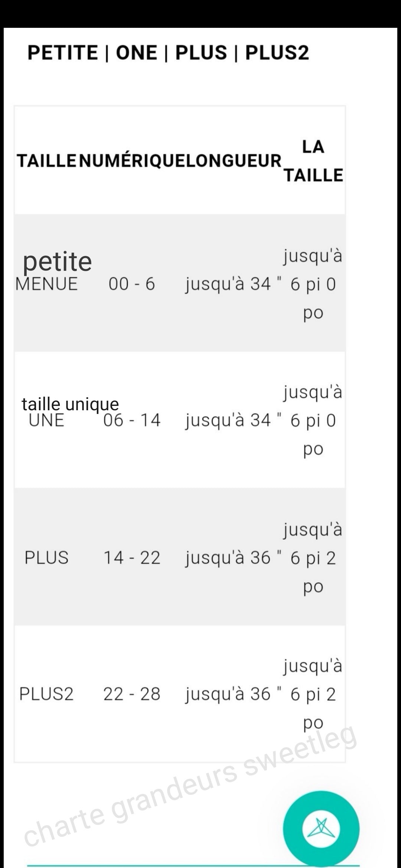Select the PLUS row size label
Viewport: 401px width, 868px height.
[x=46, y=558]
